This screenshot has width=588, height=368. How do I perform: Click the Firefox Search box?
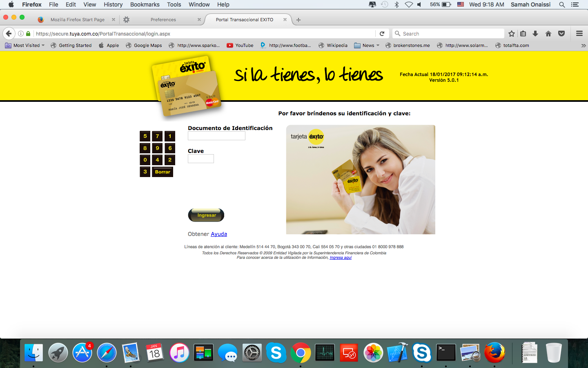(x=448, y=34)
